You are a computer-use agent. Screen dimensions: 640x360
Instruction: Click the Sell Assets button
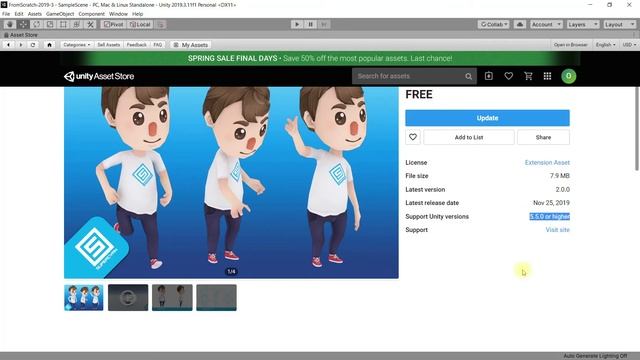(109, 45)
